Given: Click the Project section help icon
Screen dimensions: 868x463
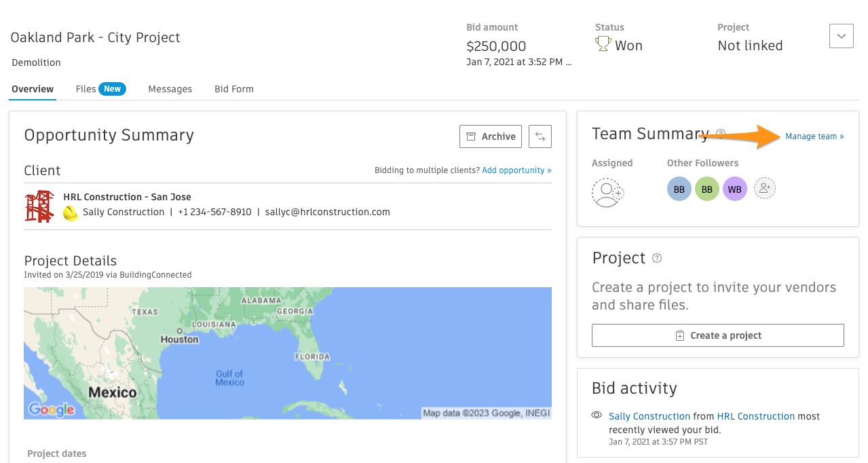Looking at the screenshot, I should pyautogui.click(x=656, y=258).
